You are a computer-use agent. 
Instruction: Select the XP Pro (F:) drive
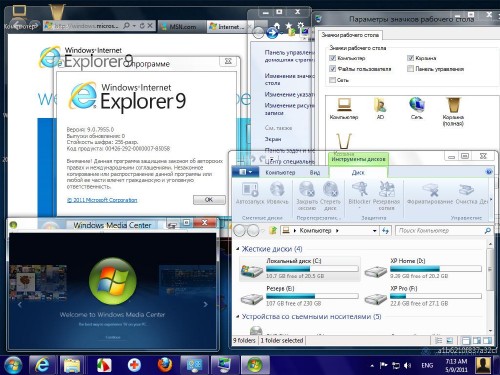(423, 296)
